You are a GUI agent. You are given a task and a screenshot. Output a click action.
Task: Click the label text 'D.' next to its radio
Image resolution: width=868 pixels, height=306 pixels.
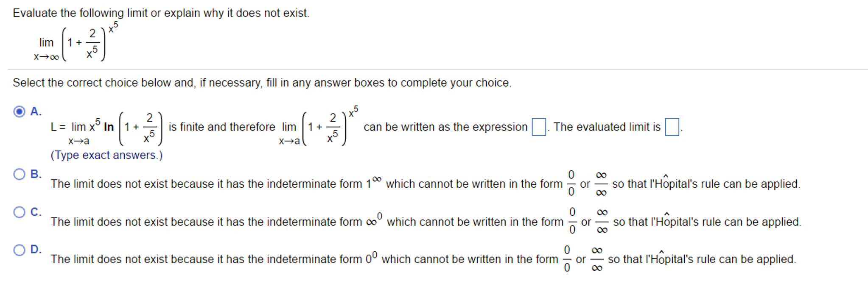(x=35, y=250)
